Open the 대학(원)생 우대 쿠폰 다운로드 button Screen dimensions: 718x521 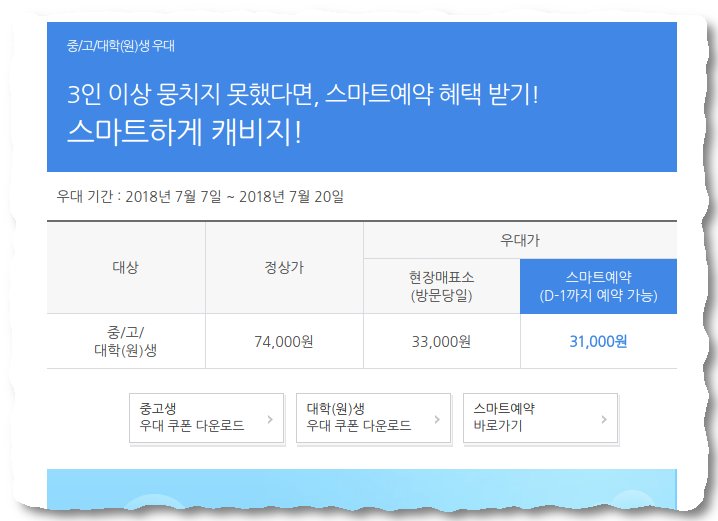[x=374, y=418]
